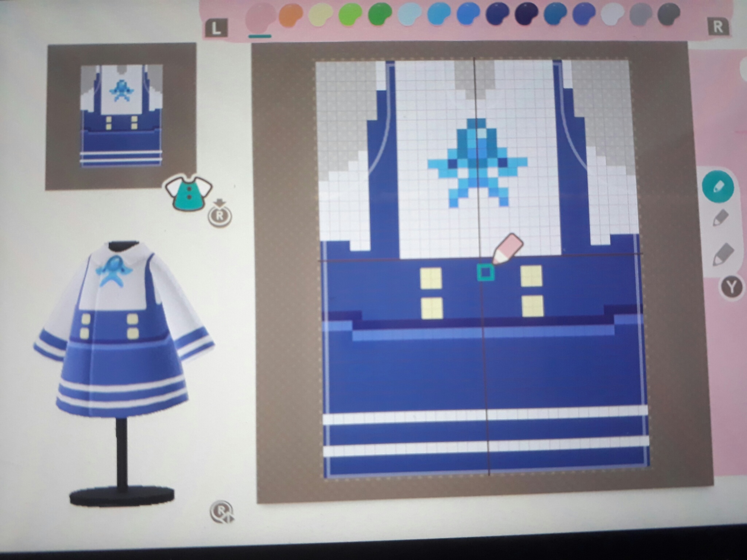The image size is (747, 560).
Task: Click the dress garment type icon
Action: [x=188, y=192]
